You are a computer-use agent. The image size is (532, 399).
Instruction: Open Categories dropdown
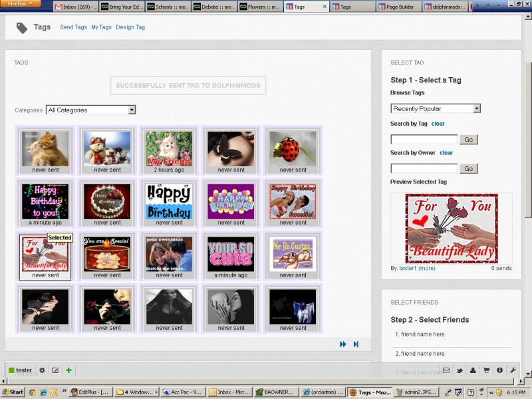(x=91, y=110)
